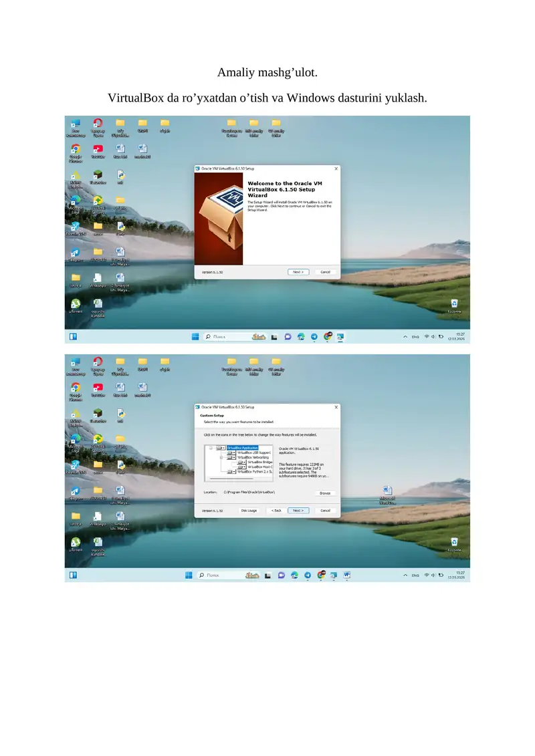
Task: Open VirtualBox USB Support feature dropdown
Action: [231, 453]
